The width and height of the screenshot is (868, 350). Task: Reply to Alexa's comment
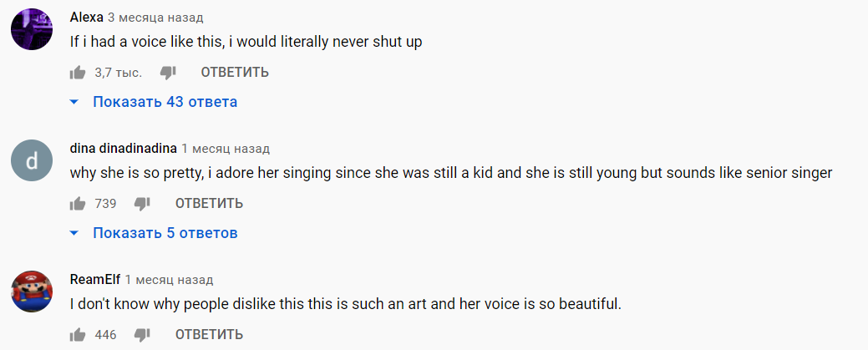pyautogui.click(x=235, y=73)
